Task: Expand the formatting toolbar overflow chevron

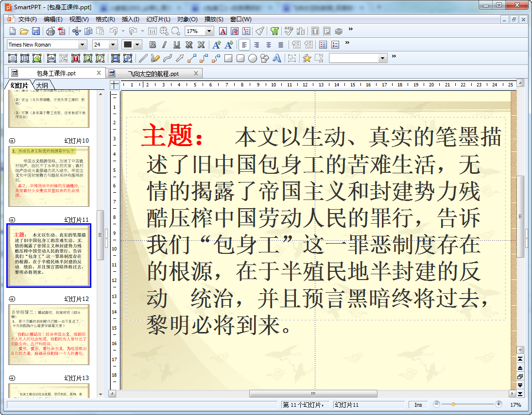Action: pyautogui.click(x=347, y=43)
